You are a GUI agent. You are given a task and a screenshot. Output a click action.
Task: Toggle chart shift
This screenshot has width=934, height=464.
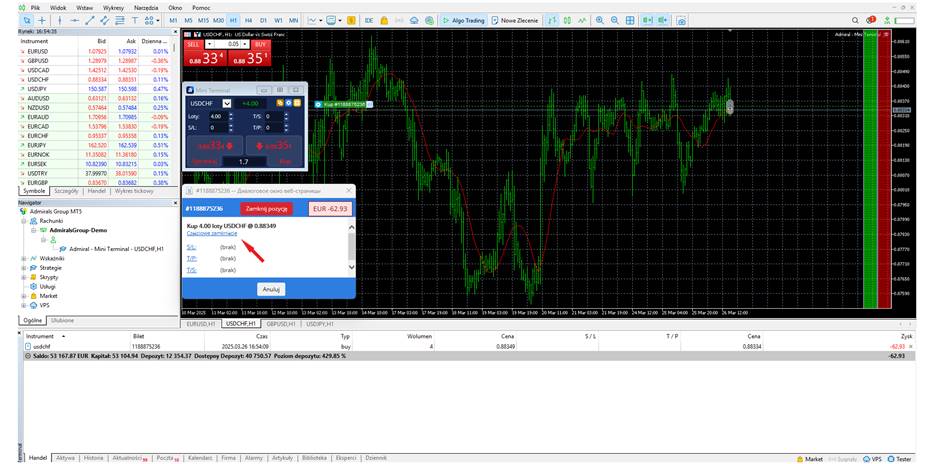tap(662, 20)
